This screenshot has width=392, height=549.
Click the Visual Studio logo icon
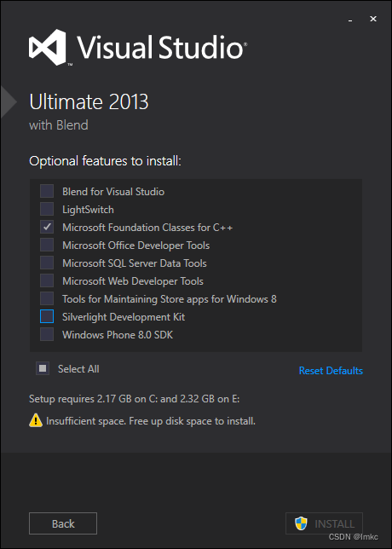click(x=47, y=47)
